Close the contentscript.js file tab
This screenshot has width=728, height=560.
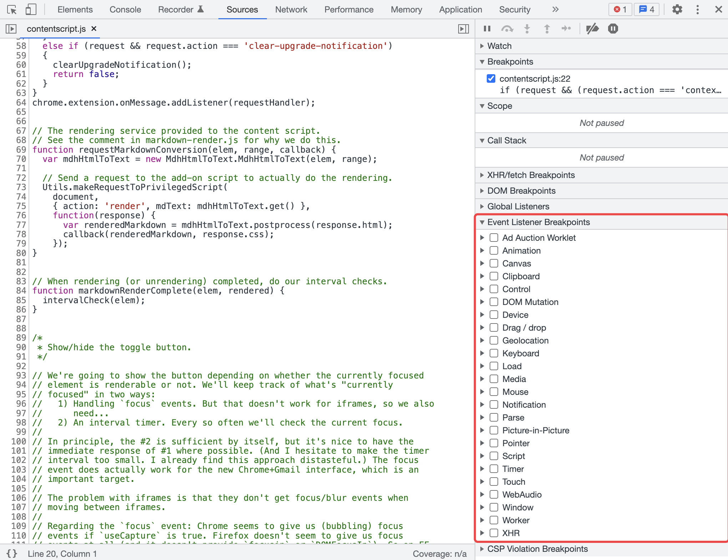click(94, 29)
